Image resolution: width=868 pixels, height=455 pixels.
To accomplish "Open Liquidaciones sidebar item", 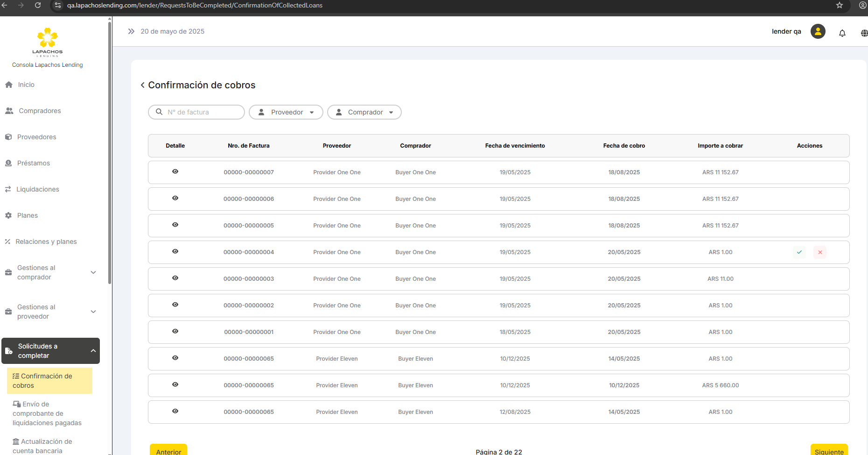I will (37, 189).
